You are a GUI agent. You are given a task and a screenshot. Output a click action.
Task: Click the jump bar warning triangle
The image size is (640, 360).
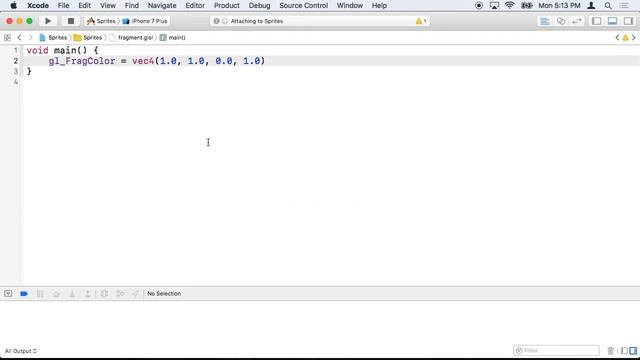[625, 38]
